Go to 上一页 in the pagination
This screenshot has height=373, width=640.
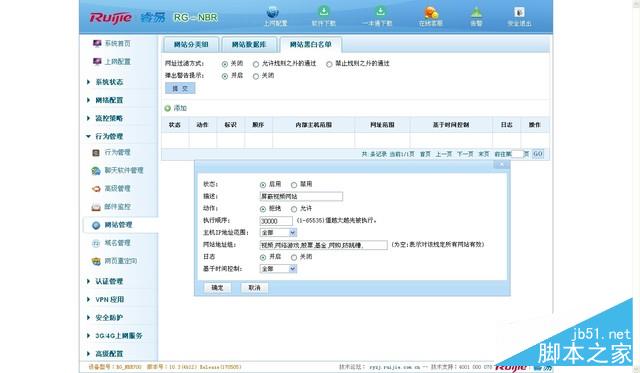point(444,154)
